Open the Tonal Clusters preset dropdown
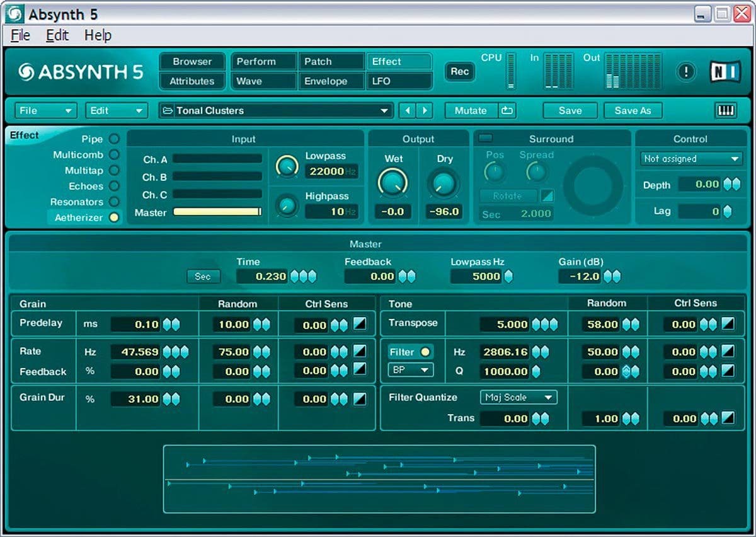This screenshot has width=756, height=537. (276, 110)
